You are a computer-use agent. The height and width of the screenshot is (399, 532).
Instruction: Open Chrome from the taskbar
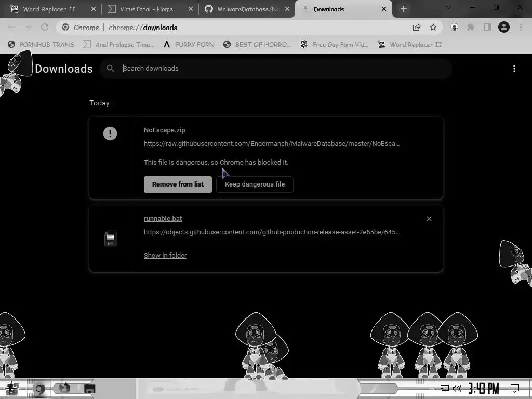[39, 389]
